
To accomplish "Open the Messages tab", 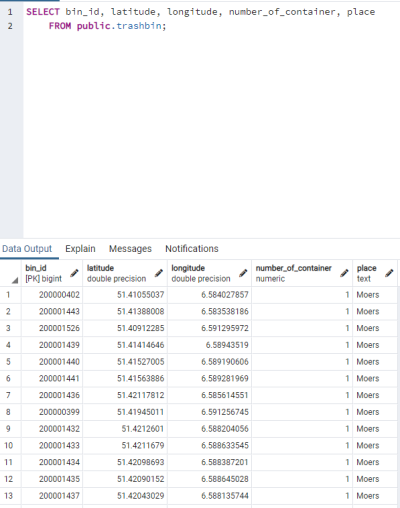I will pyautogui.click(x=130, y=249).
